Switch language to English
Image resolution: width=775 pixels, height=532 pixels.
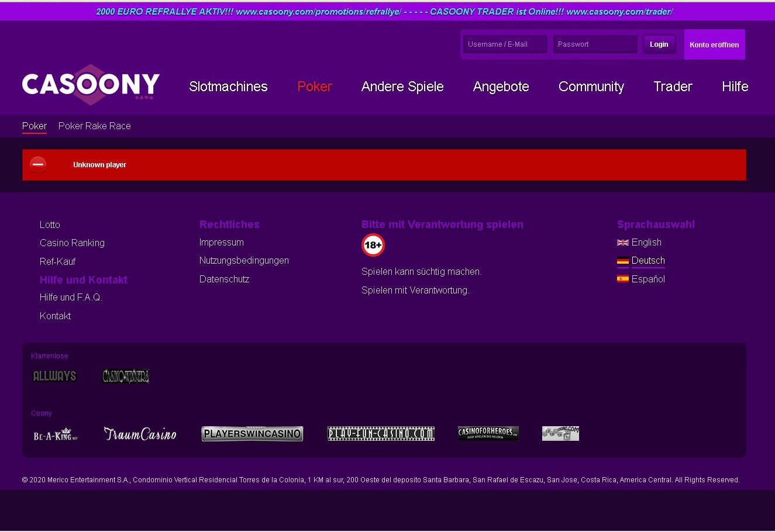click(646, 243)
